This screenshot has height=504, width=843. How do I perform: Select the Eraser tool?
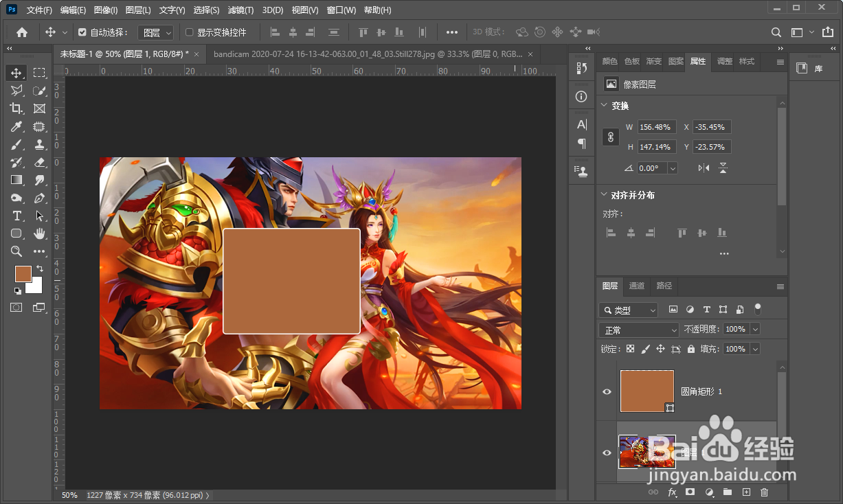39,162
